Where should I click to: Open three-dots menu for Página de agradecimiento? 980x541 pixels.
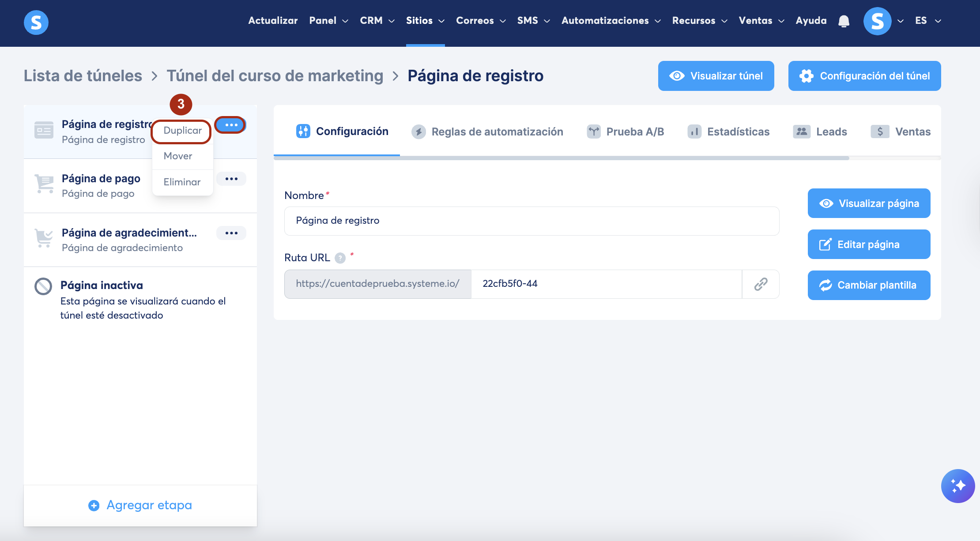(x=231, y=233)
